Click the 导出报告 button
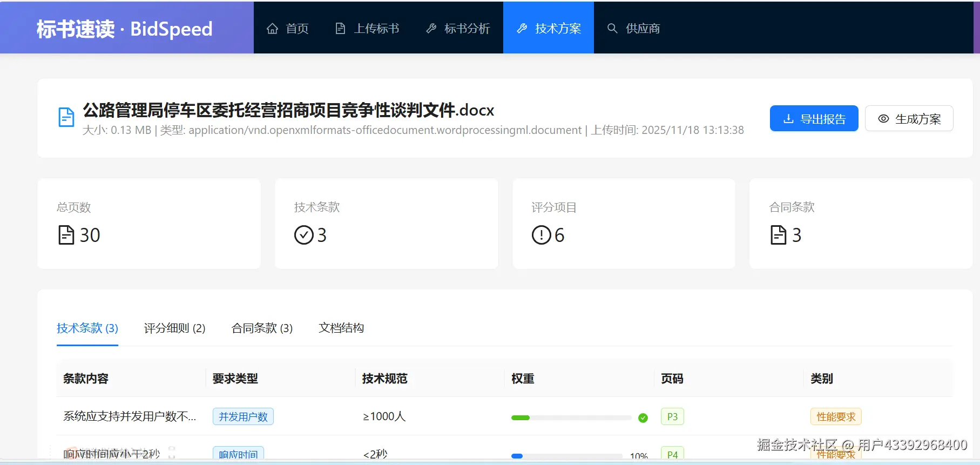Screen dimensions: 980x465 click(x=814, y=118)
